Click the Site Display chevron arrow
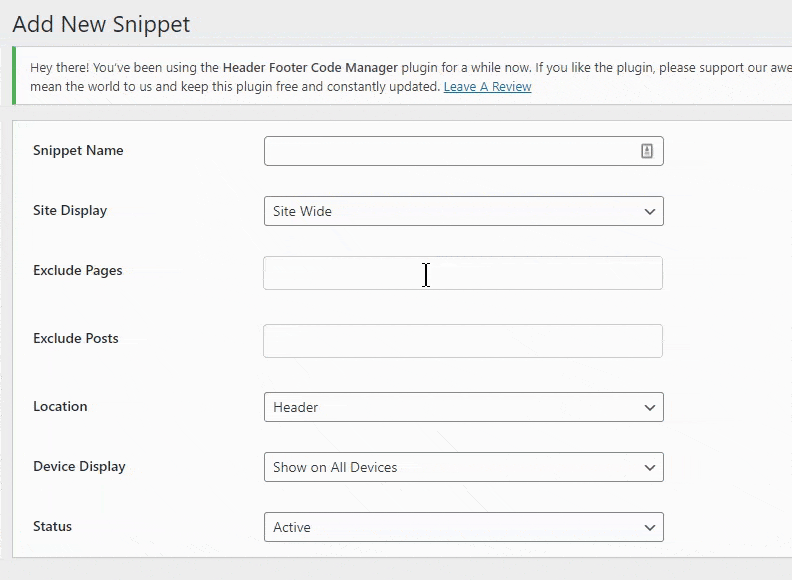The width and height of the screenshot is (792, 580). (x=650, y=212)
